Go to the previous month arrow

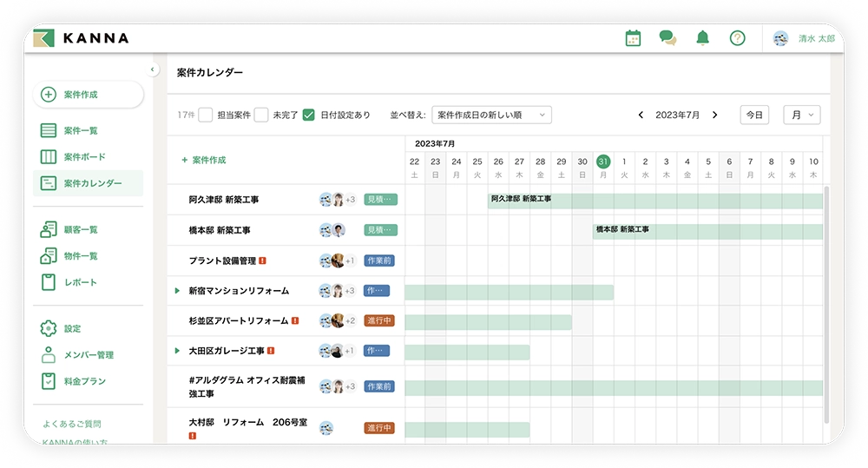click(641, 115)
